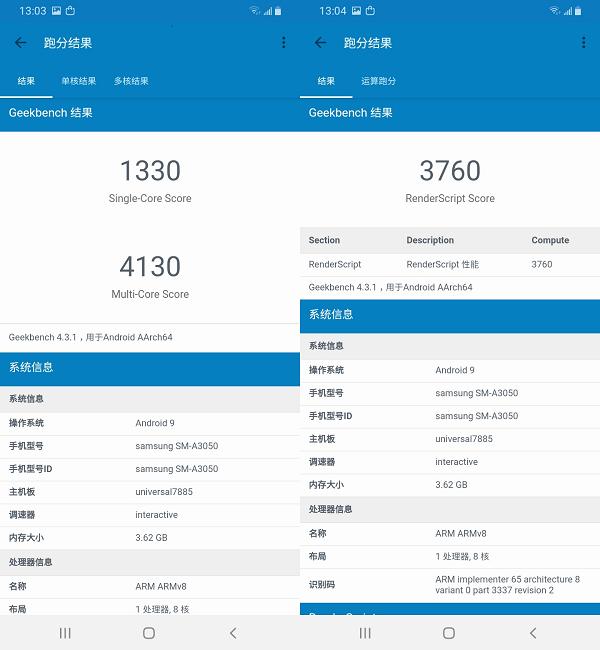
Task: Tap the 处理器信息 section header on right screen
Action: [450, 509]
